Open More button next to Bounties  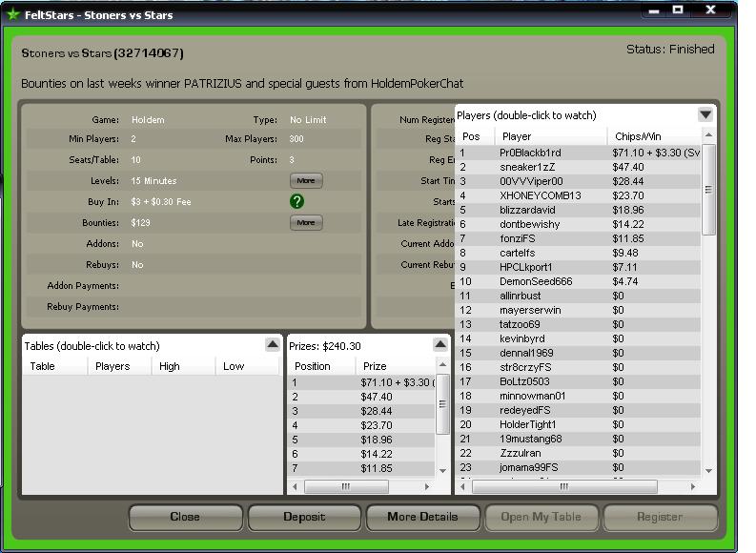(x=306, y=223)
